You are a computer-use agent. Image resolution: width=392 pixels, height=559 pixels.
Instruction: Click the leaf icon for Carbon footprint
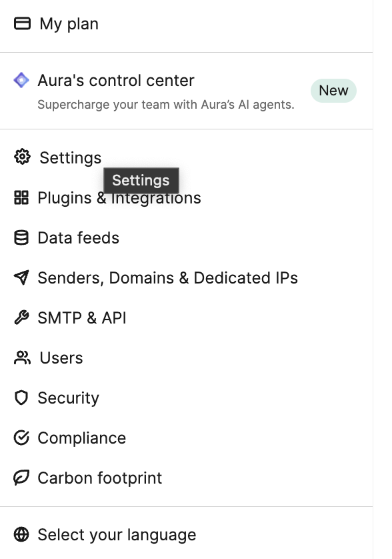pyautogui.click(x=21, y=478)
